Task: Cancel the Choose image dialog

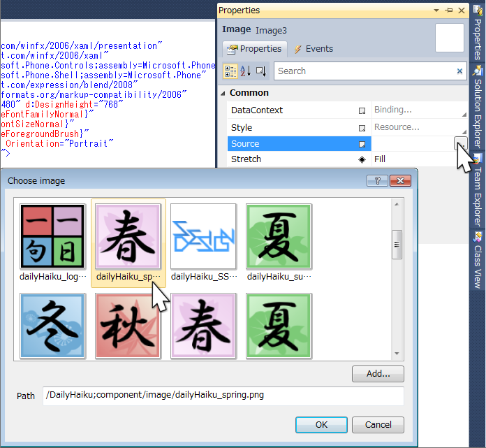Action: 378,425
